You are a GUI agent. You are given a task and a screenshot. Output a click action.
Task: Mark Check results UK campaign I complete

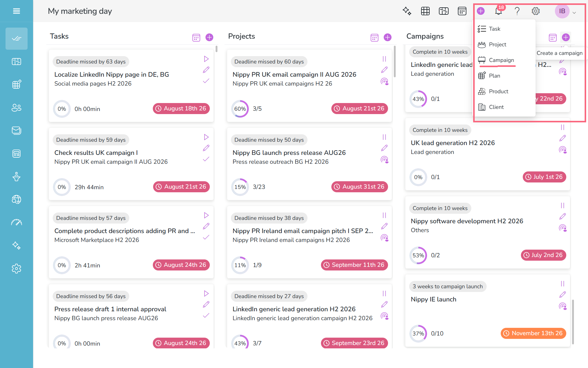[206, 159]
